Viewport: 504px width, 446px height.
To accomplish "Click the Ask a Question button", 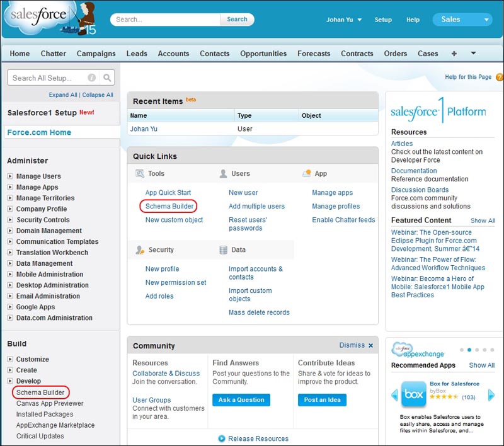I will click(x=241, y=400).
